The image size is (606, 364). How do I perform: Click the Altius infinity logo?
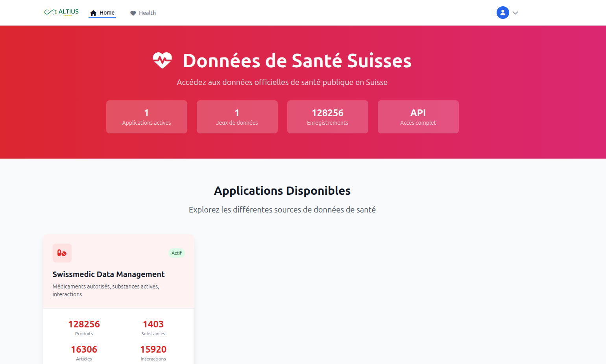[50, 12]
